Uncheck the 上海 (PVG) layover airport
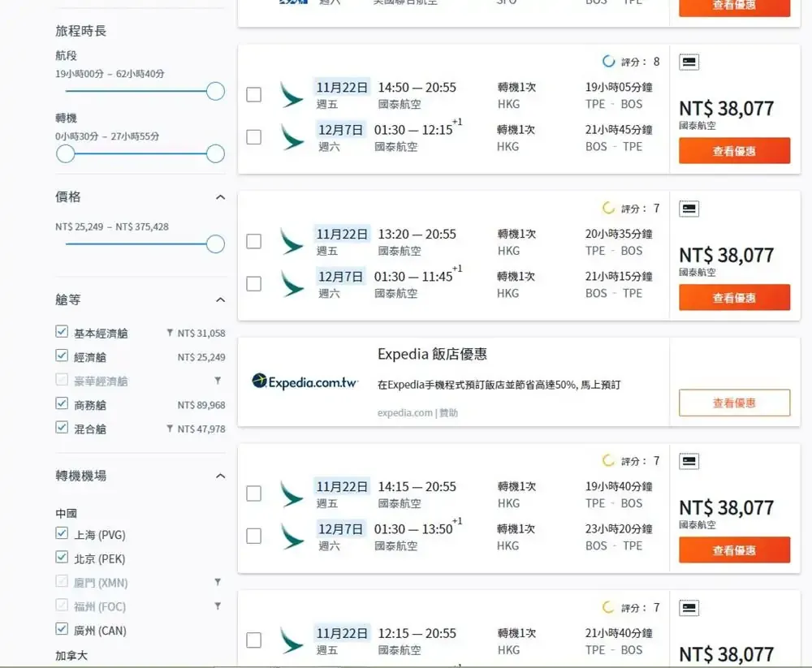This screenshot has width=812, height=668. tap(62, 533)
